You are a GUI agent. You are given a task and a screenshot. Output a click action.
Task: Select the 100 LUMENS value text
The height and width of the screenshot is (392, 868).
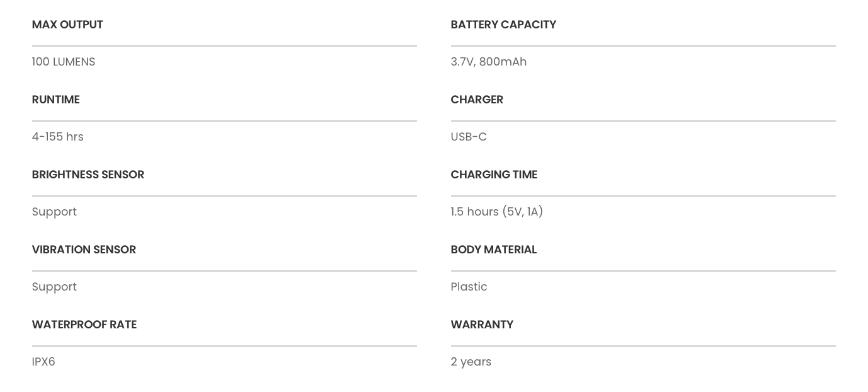point(64,62)
